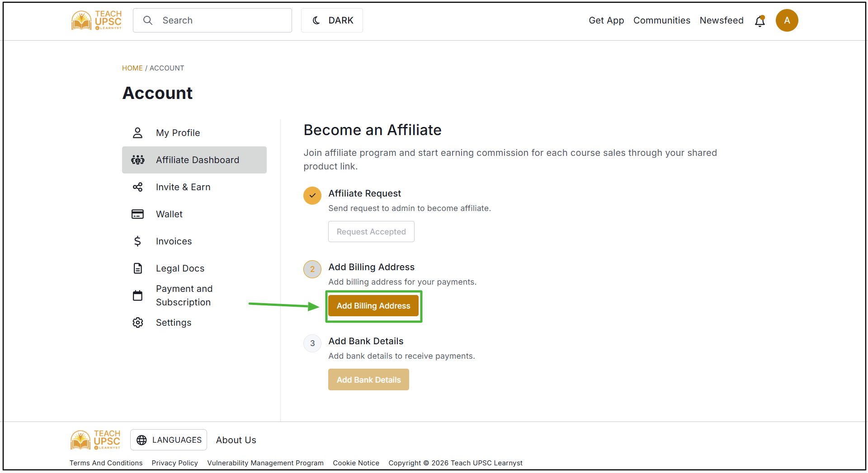Open Vulnerability Management Program link
The image size is (868, 473).
265,463
